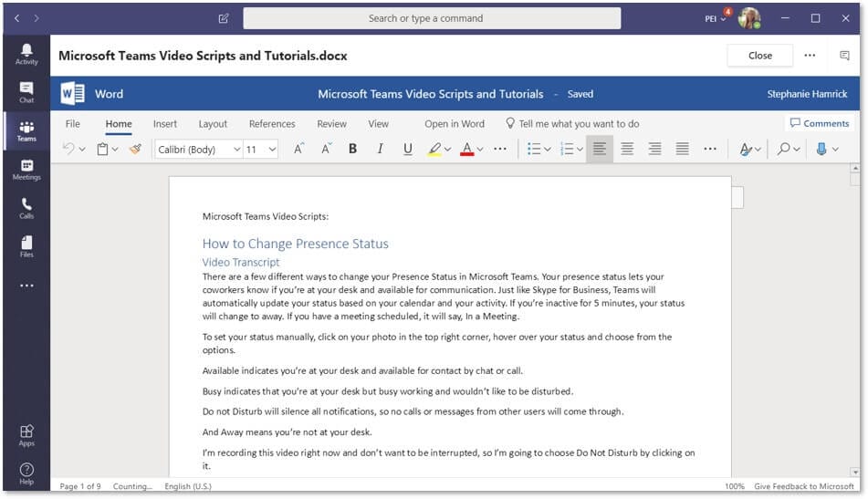
Task: Expand the font name dropdown
Action: point(237,150)
